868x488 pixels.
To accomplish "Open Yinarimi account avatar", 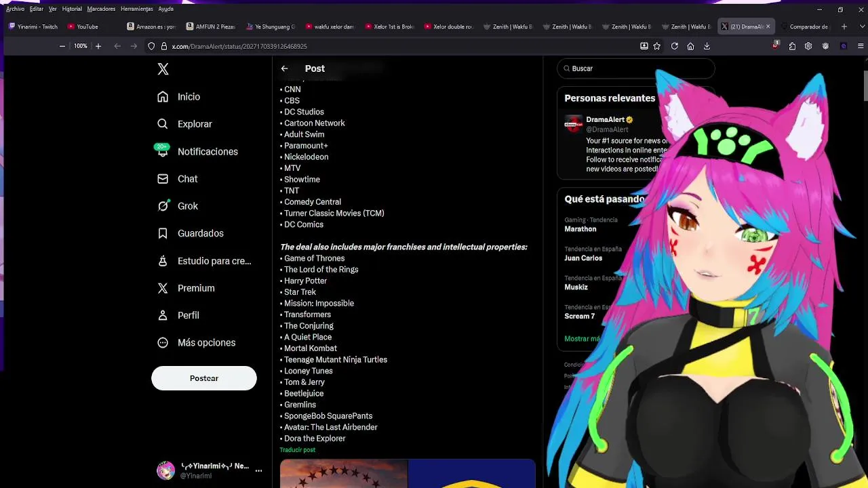I will tap(166, 470).
